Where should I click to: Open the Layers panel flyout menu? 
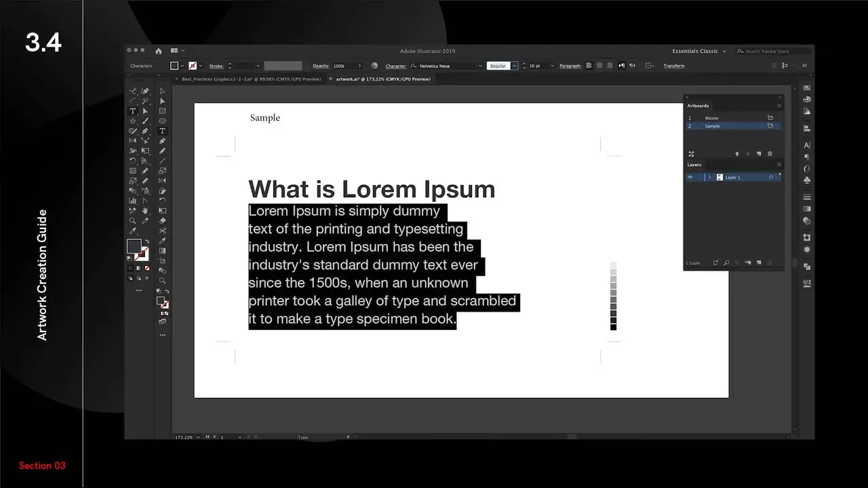click(778, 165)
